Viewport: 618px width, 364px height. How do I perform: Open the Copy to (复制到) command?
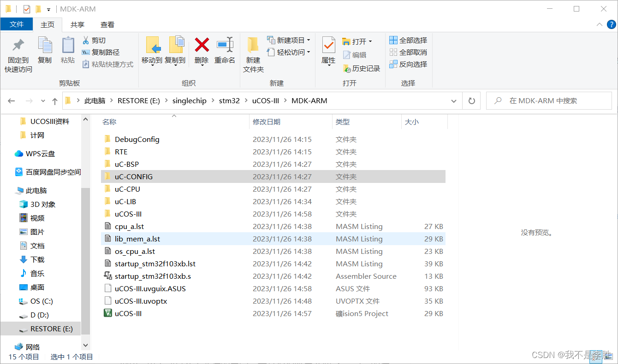coord(175,51)
